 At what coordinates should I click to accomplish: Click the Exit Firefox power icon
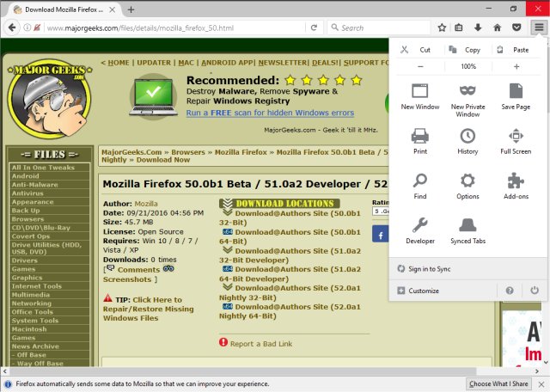point(535,291)
